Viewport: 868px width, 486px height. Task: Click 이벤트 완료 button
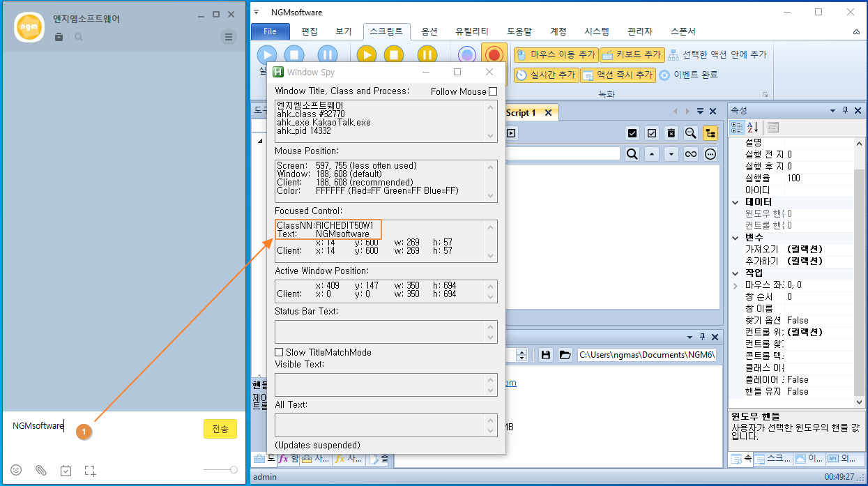coord(688,75)
